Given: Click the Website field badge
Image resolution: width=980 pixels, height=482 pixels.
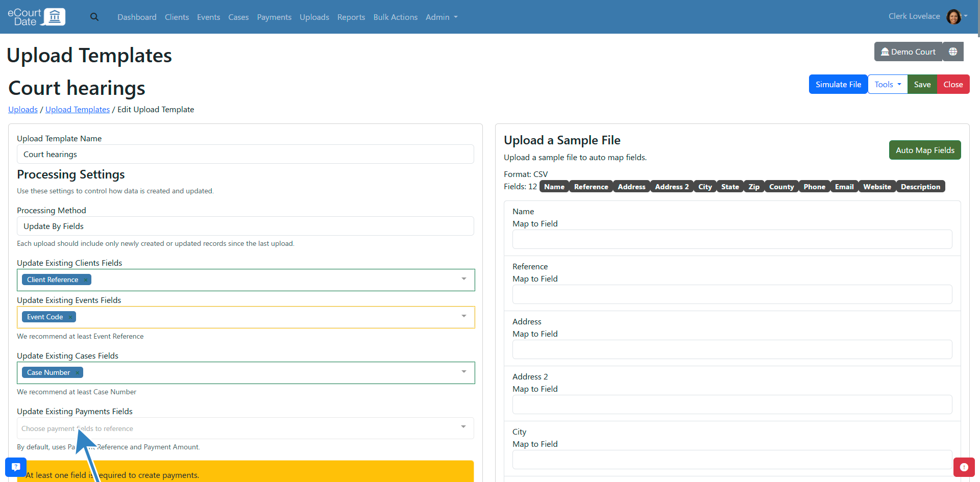Looking at the screenshot, I should (877, 187).
